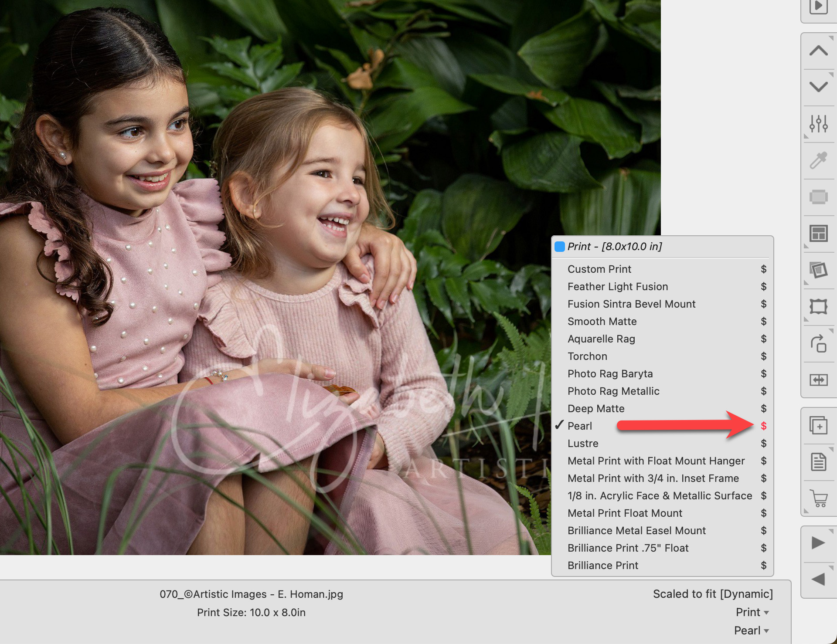Click the up chevron arrow in sidebar
The image size is (837, 644).
point(818,51)
